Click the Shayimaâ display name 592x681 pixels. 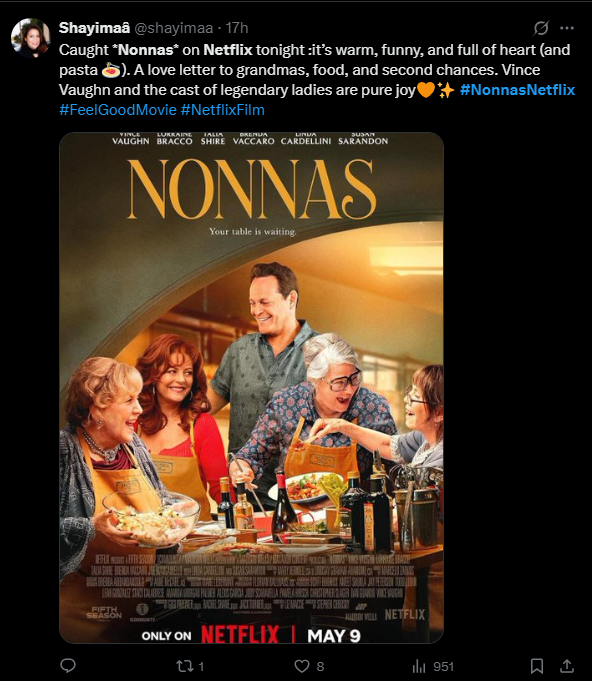coord(94,28)
